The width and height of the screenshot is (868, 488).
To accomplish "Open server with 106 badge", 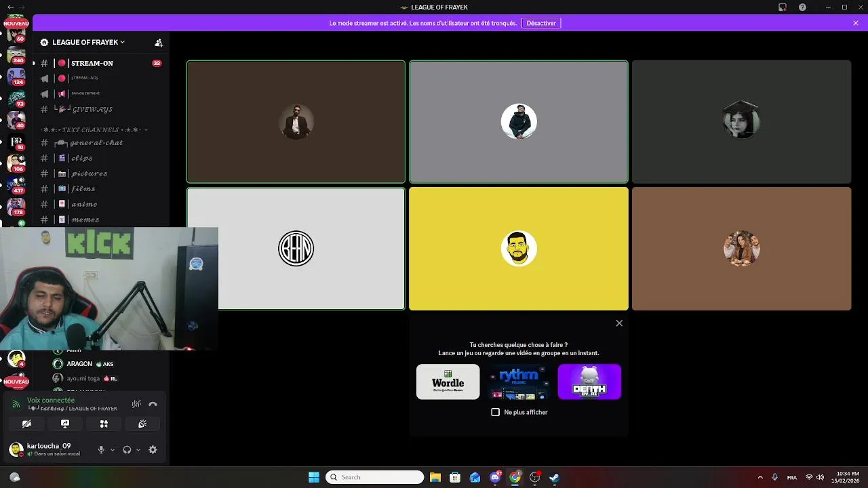I will pyautogui.click(x=16, y=163).
